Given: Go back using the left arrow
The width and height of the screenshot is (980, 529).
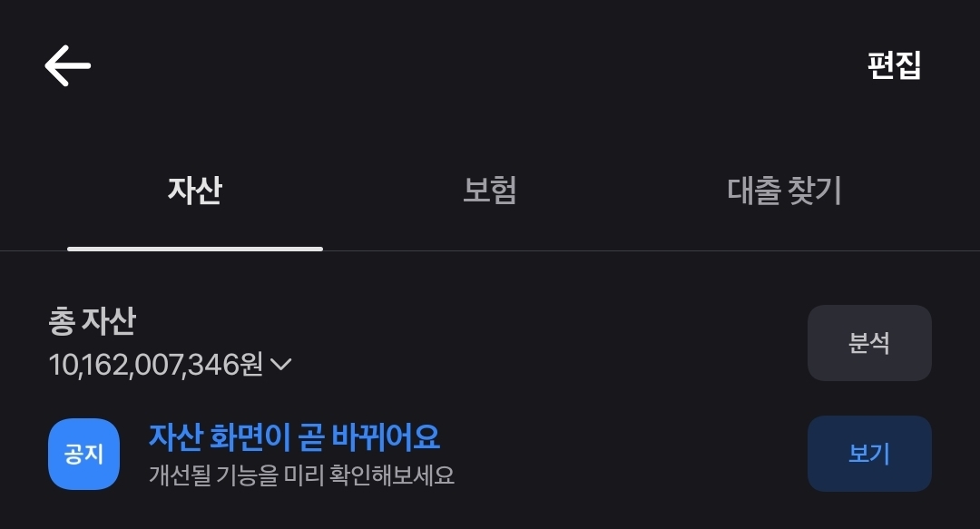Looking at the screenshot, I should pos(67,65).
